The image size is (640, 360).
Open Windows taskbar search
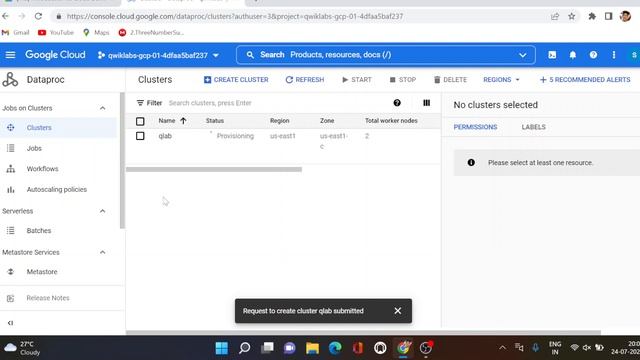pyautogui.click(x=244, y=348)
